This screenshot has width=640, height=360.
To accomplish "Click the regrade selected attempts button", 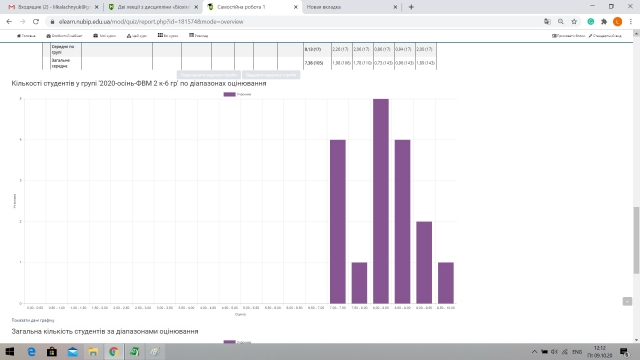I will 209,75.
